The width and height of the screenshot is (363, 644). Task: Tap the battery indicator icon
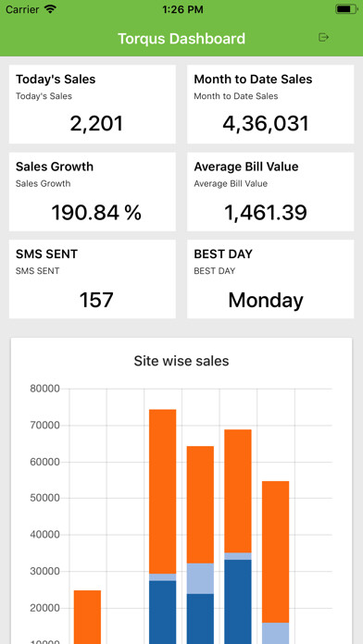click(346, 9)
